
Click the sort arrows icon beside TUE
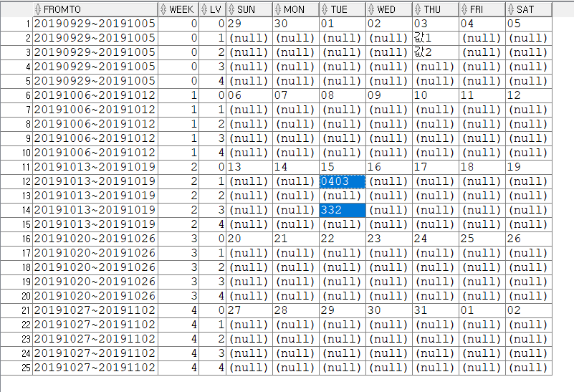325,9
